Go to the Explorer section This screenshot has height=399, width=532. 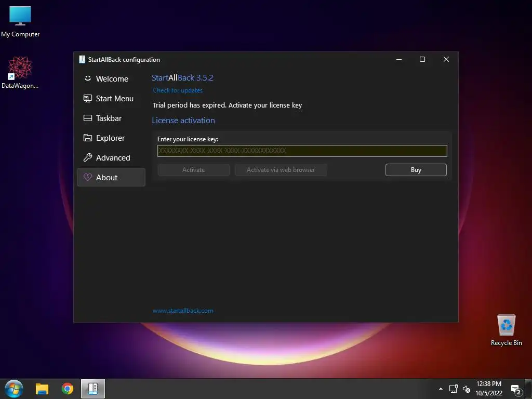pos(111,138)
